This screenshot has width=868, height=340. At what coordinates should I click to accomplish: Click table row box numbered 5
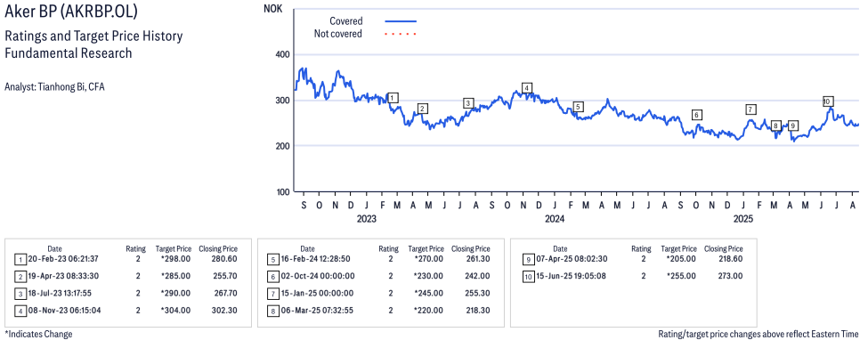pyautogui.click(x=272, y=259)
